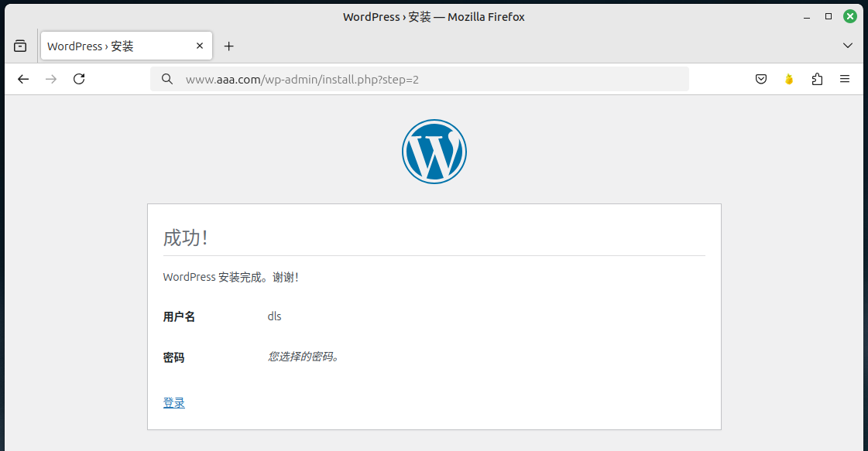Focus the address bar URL field
The height and width of the screenshot is (451, 868).
point(420,79)
